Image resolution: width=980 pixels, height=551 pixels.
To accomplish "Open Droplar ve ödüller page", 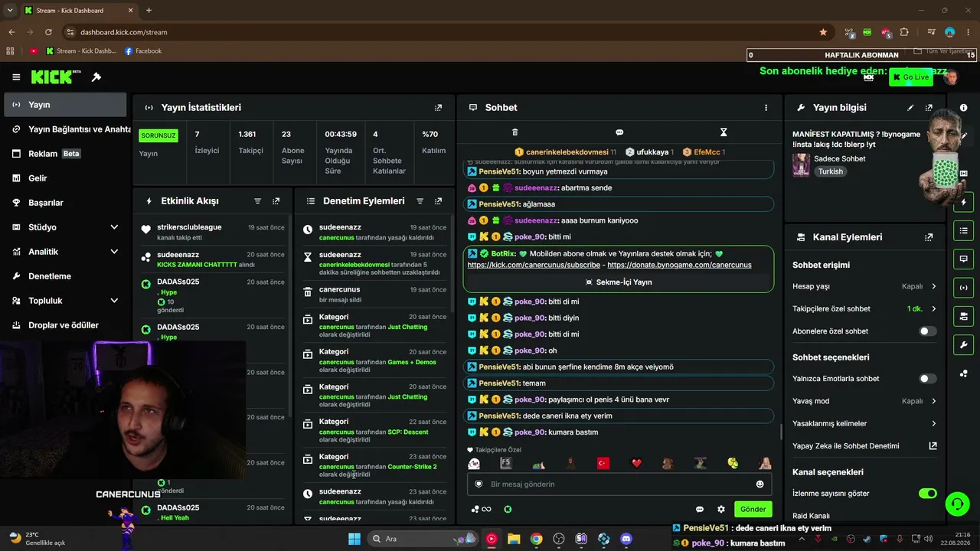I will [65, 325].
